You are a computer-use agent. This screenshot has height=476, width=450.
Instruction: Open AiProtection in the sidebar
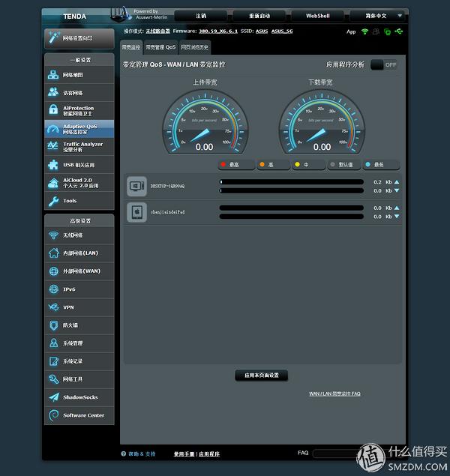[79, 110]
